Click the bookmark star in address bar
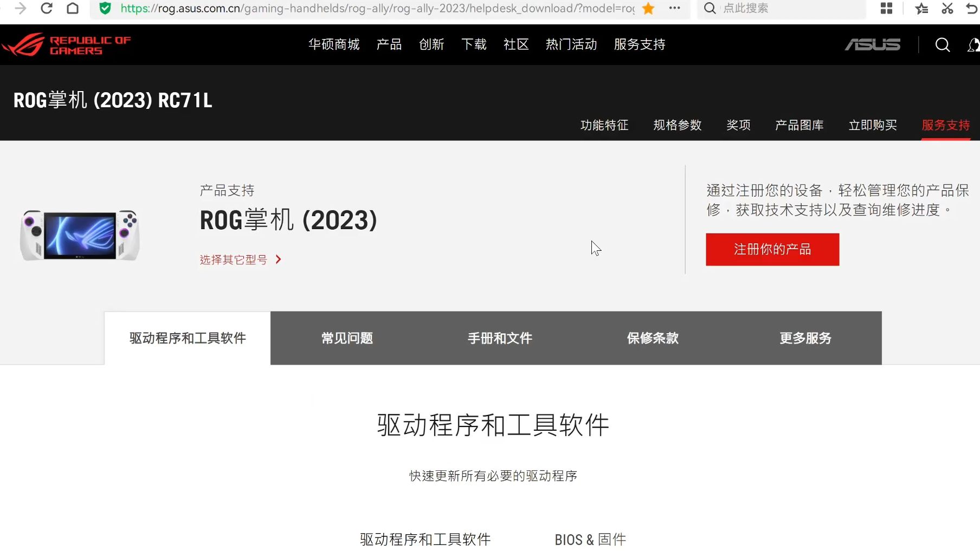The image size is (980, 551). click(x=648, y=8)
